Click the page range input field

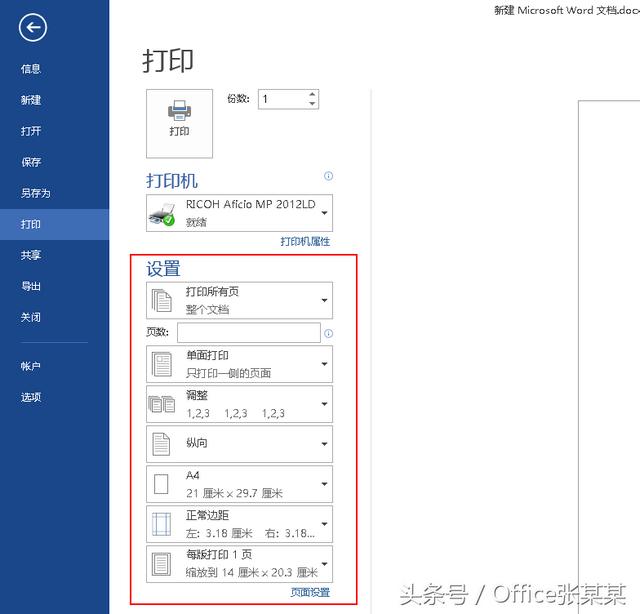249,333
